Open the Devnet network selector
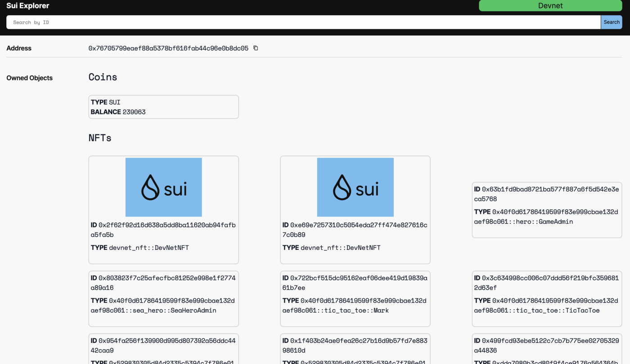The height and width of the screenshot is (364, 630). pos(550,5)
